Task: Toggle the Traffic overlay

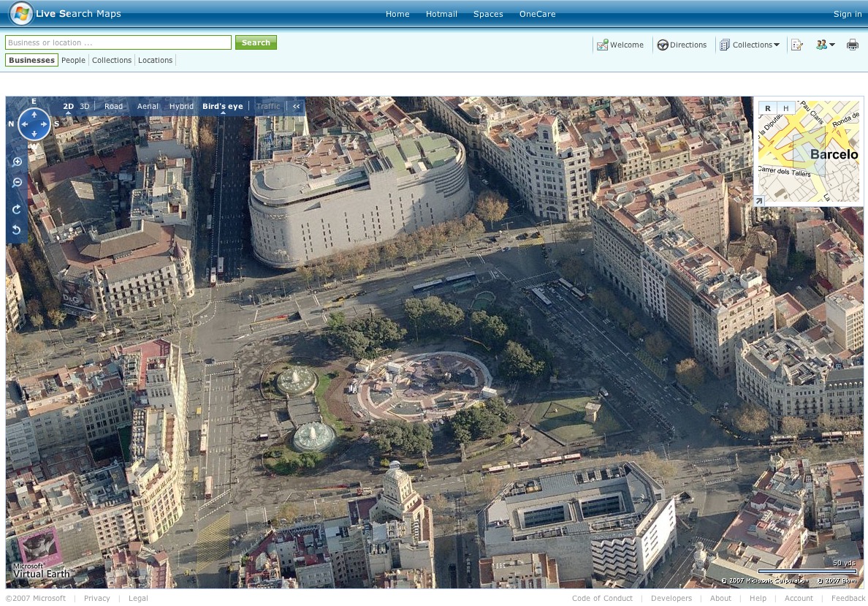Action: (x=268, y=106)
